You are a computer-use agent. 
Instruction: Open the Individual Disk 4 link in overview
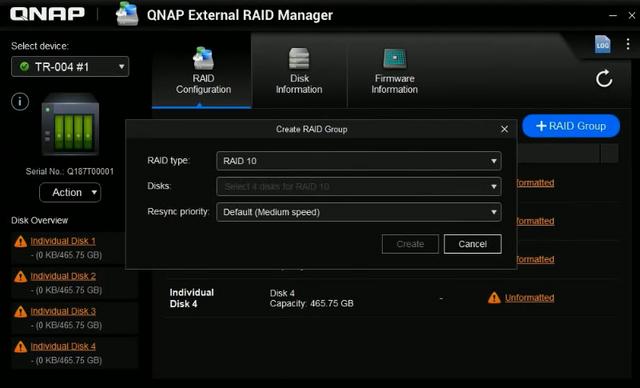pyautogui.click(x=63, y=346)
